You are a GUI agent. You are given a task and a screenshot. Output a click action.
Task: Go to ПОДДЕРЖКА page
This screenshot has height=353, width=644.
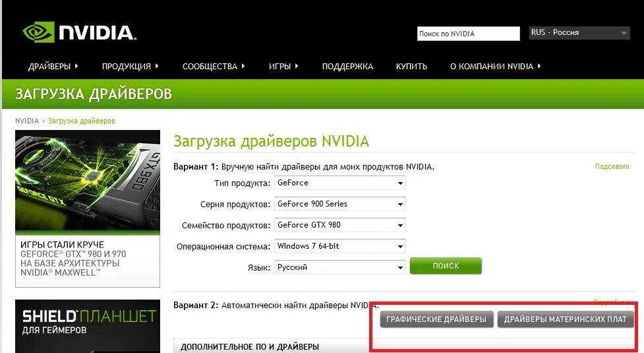347,67
